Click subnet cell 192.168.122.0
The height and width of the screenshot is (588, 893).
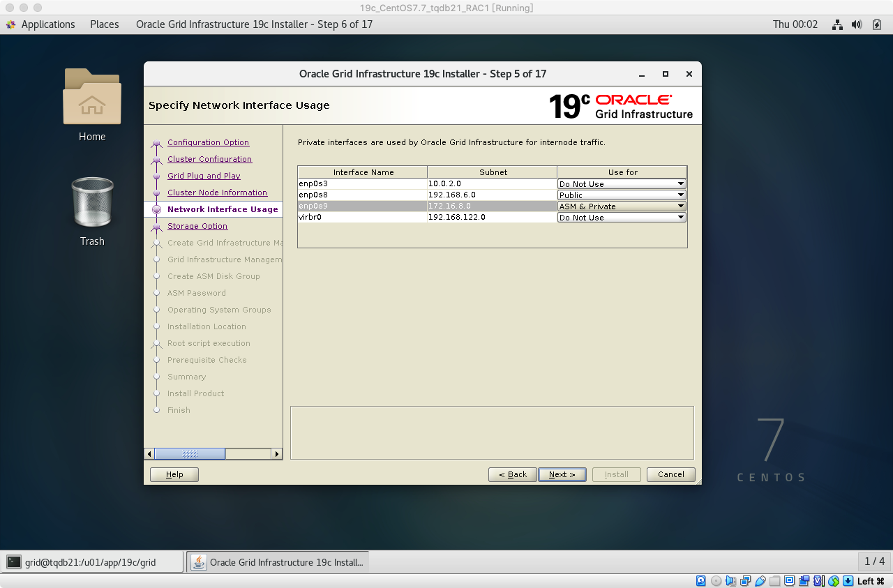[x=492, y=218]
